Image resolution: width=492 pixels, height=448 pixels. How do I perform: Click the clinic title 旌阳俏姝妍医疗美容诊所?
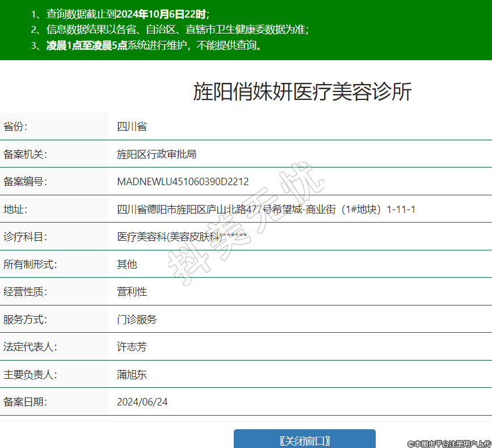pyautogui.click(x=302, y=91)
